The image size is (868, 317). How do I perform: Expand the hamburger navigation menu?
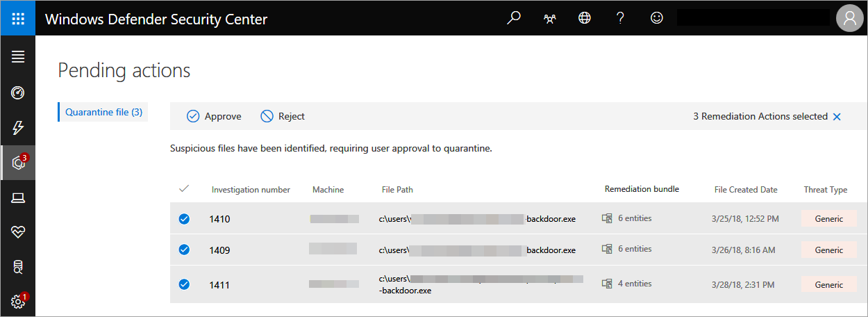coord(18,57)
